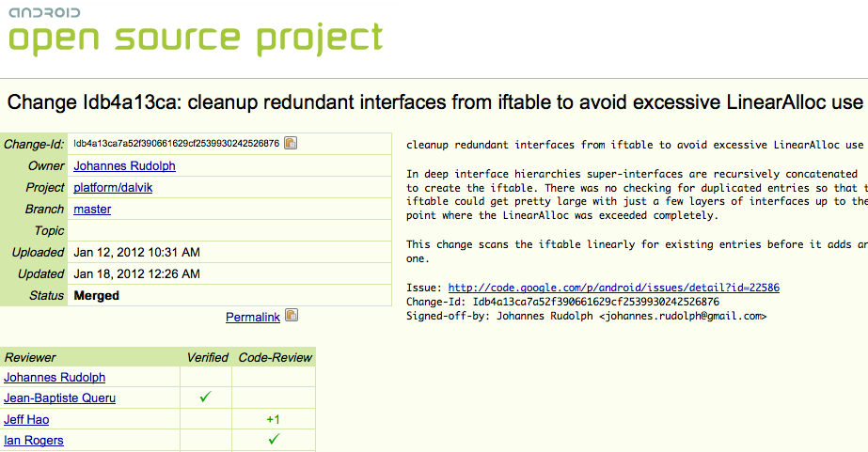Screen dimensions: 868x452
Task: Click Jeff Hao's +1 Code-Review score
Action: pos(274,419)
